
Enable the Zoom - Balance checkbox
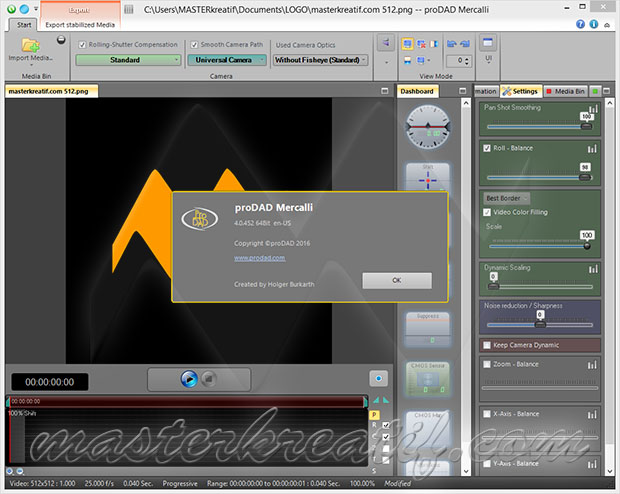click(x=487, y=364)
